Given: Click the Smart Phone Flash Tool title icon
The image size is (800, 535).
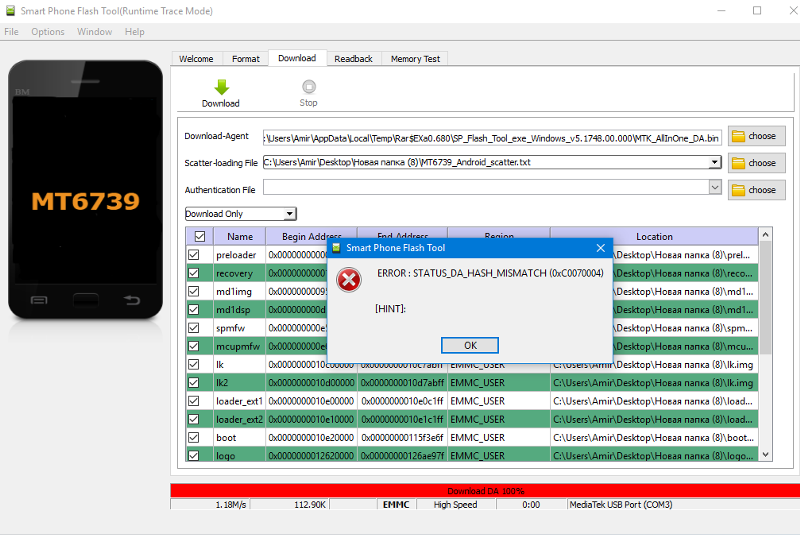Looking at the screenshot, I should coord(9,10).
